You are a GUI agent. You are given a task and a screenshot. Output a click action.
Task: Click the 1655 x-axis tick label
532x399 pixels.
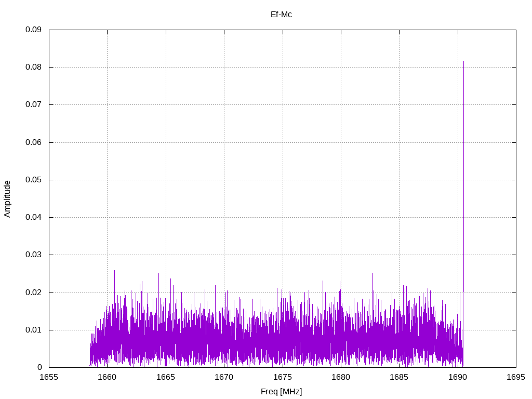[49, 377]
